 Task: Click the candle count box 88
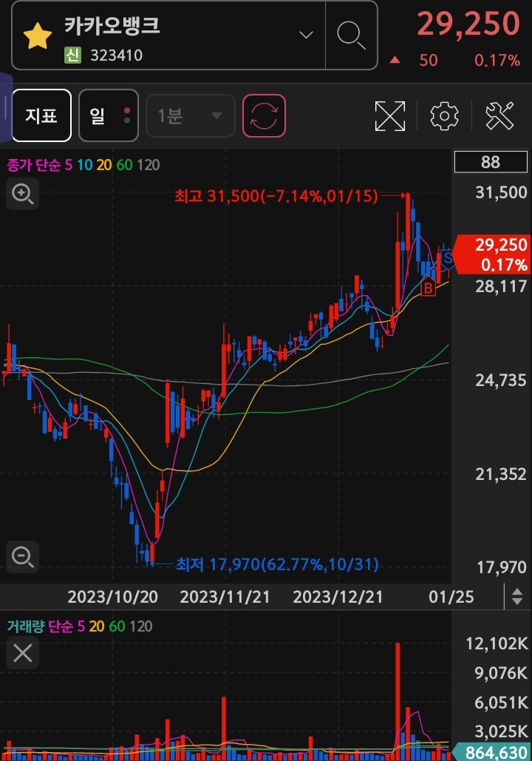491,162
